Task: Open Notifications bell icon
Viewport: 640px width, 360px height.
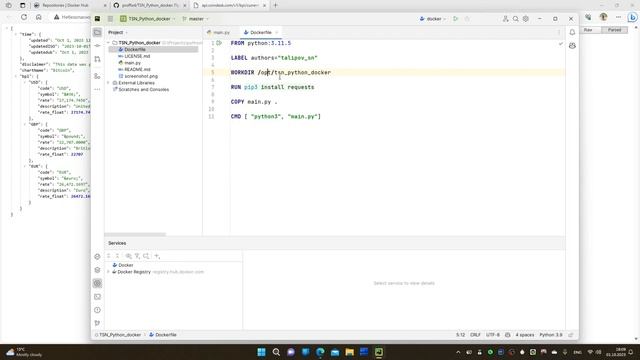Action: tap(572, 32)
